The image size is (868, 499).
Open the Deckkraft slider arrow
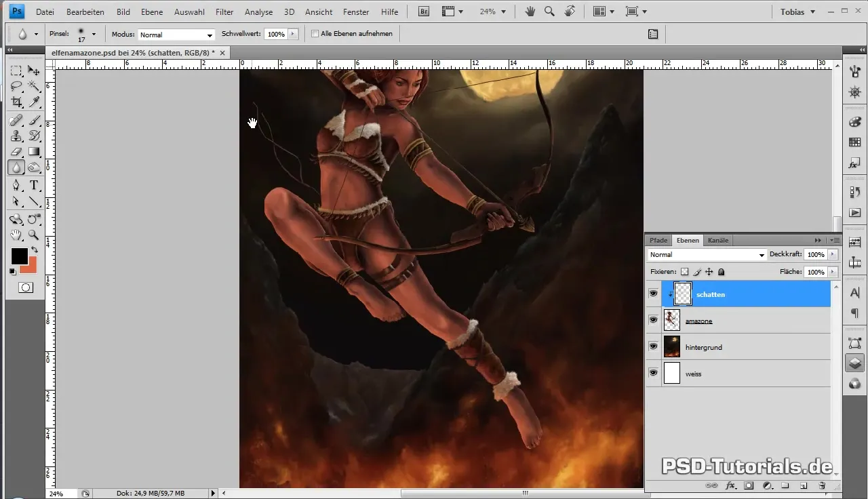pyautogui.click(x=833, y=255)
